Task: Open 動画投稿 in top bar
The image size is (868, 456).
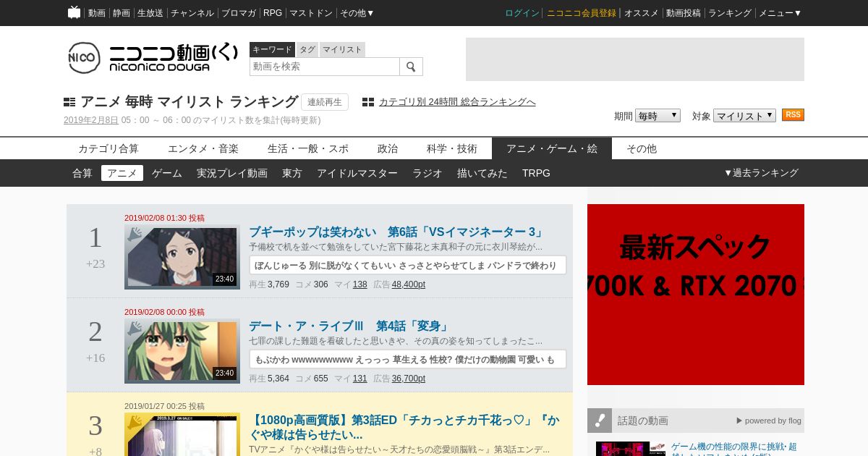Action: [x=684, y=13]
